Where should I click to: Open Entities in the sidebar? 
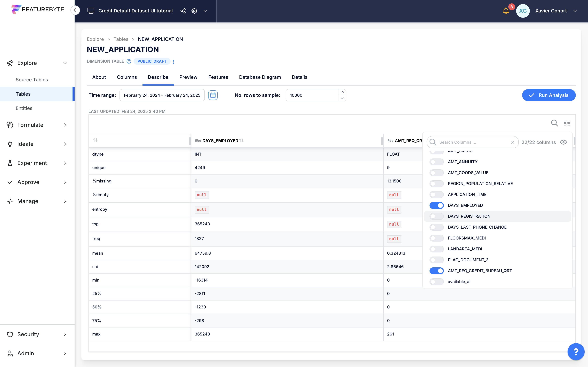pyautogui.click(x=24, y=108)
